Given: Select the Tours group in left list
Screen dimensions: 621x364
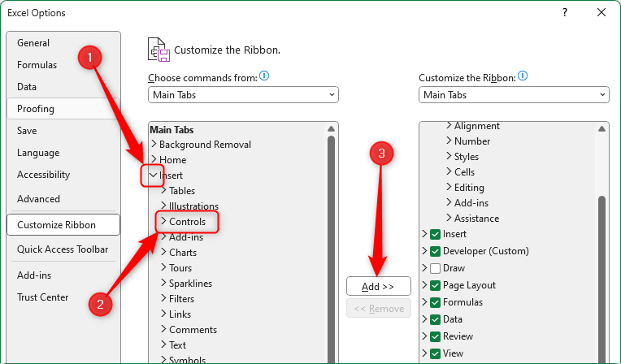Looking at the screenshot, I should (x=180, y=268).
